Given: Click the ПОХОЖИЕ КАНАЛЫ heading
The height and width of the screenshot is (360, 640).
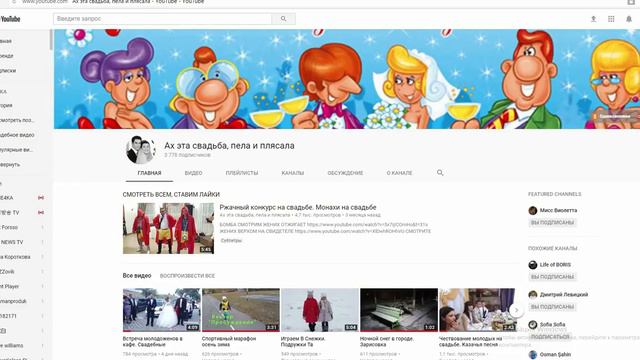Looking at the screenshot, I should click(553, 249).
